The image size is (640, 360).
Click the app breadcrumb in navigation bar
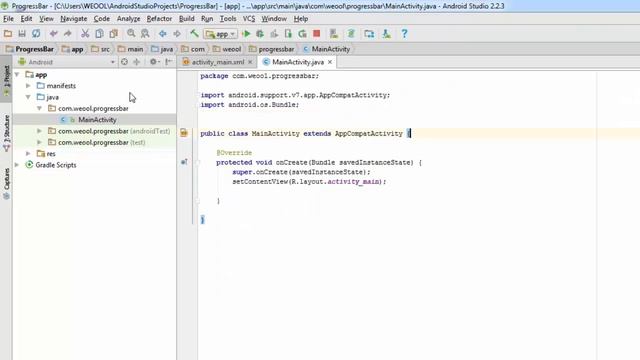[73, 49]
